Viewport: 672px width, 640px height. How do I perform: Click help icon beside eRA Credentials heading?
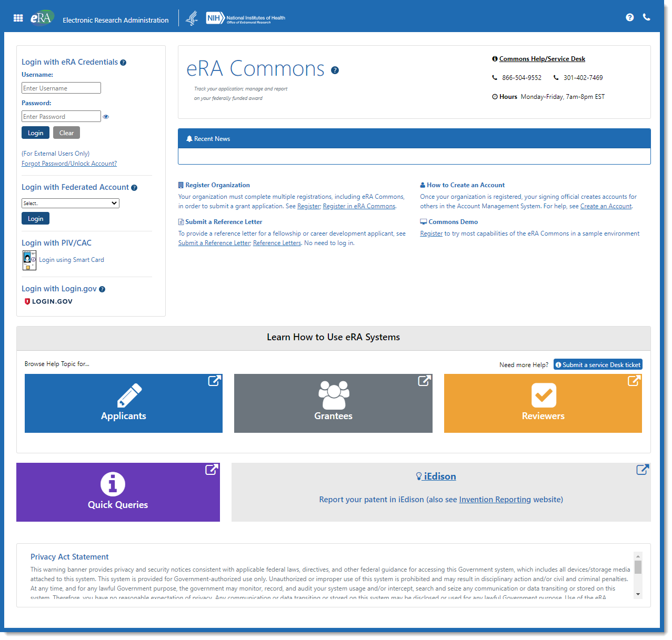[123, 63]
